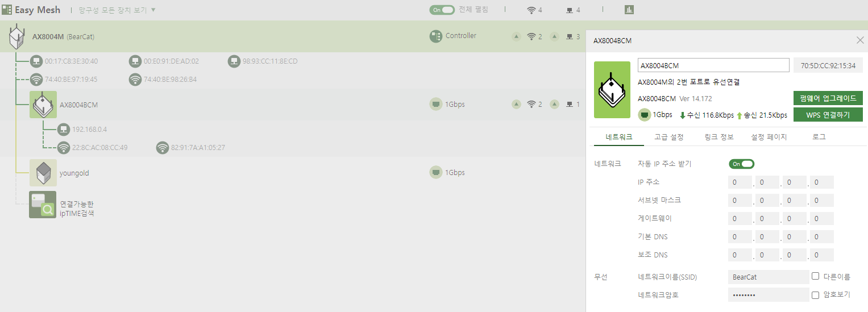Select wireless client 74:40:BE:97:19:45 icon

point(36,80)
